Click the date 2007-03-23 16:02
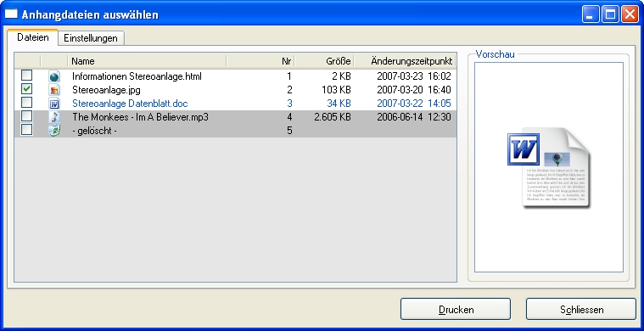644x331 pixels. click(414, 76)
